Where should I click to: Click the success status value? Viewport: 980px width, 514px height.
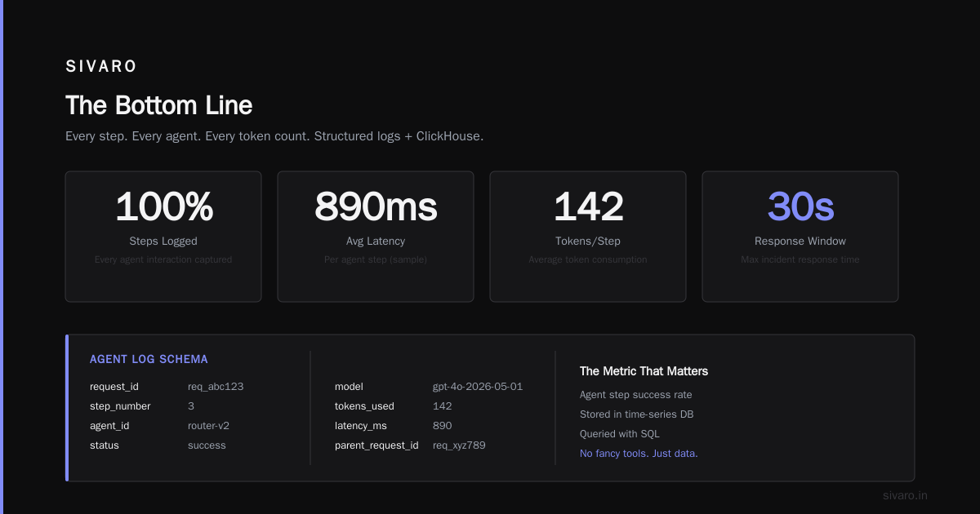[x=207, y=445]
